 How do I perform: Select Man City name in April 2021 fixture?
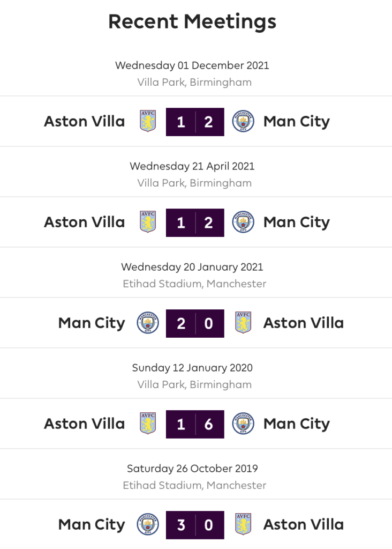pyautogui.click(x=297, y=223)
